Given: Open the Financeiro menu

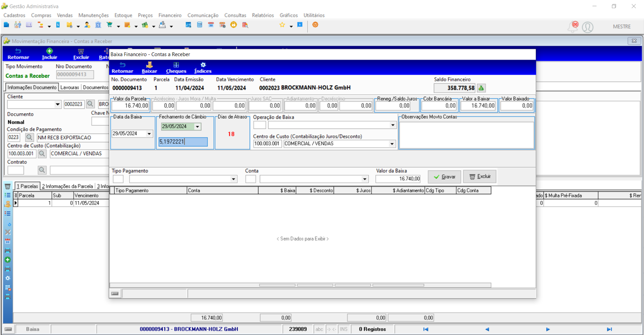Looking at the screenshot, I should [x=170, y=15].
